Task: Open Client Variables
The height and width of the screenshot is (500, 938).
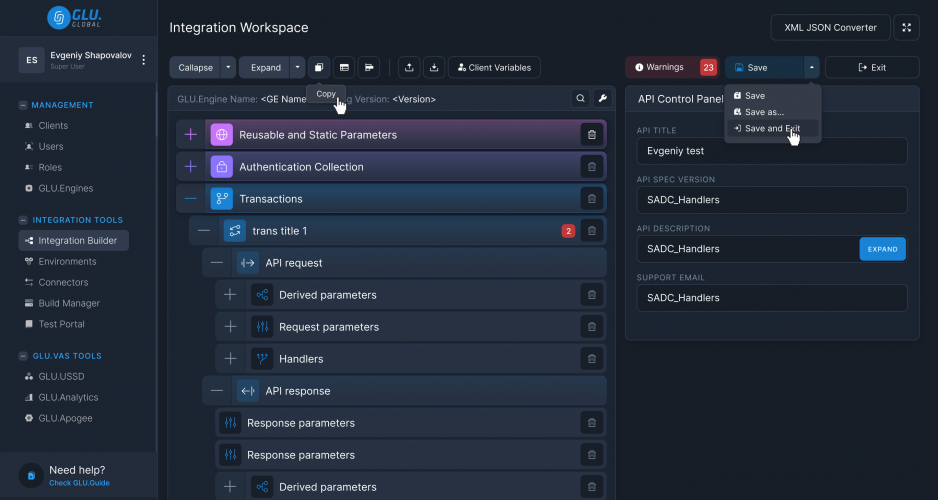Action: 494,68
